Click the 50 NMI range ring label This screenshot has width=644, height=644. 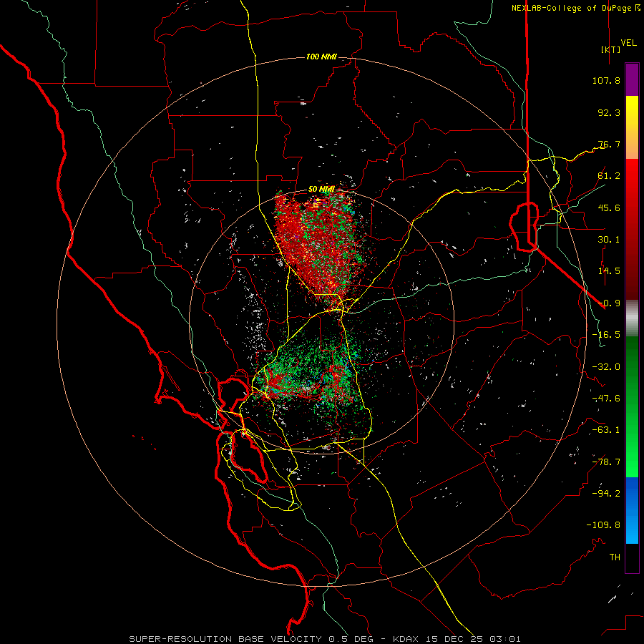click(x=321, y=190)
